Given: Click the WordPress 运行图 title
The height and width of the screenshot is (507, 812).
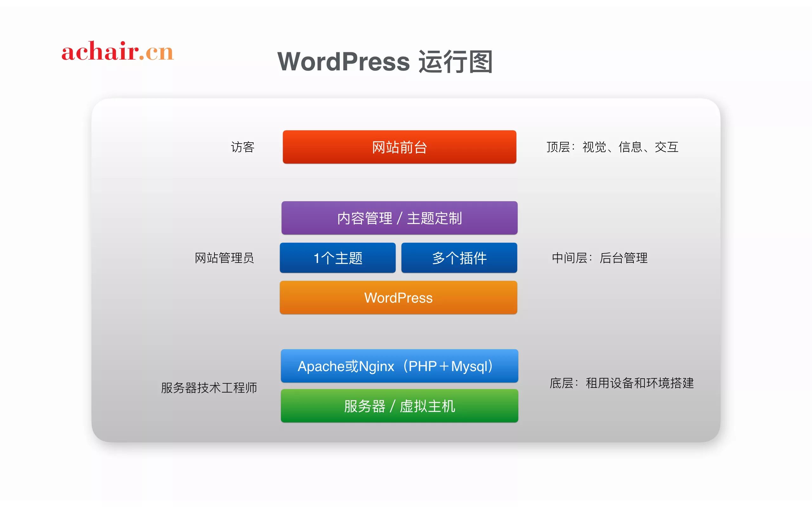Looking at the screenshot, I should (385, 62).
